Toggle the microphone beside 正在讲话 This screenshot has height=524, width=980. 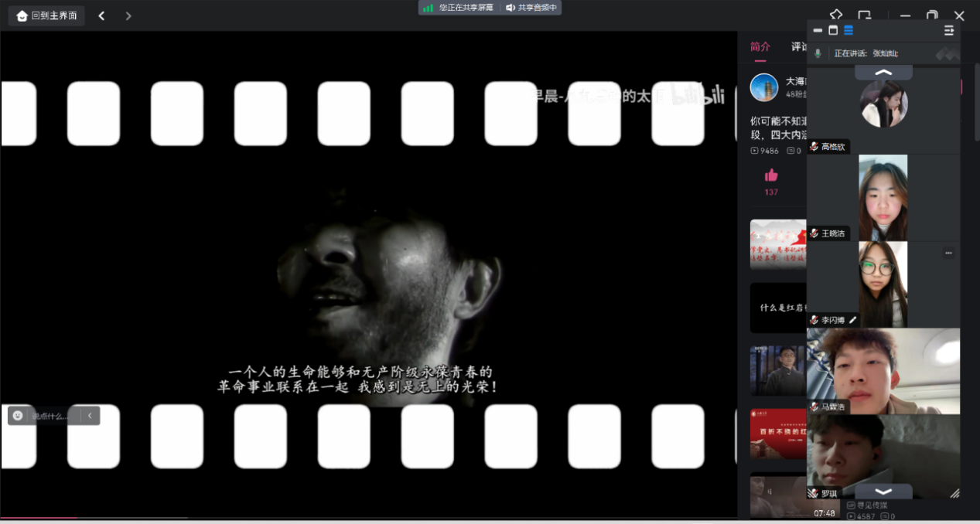818,53
